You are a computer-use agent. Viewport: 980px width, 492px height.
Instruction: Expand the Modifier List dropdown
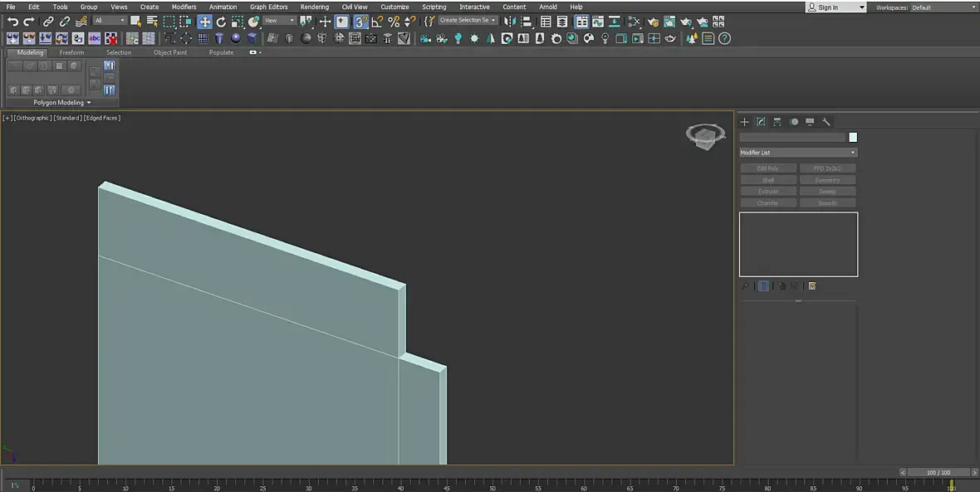[797, 153]
